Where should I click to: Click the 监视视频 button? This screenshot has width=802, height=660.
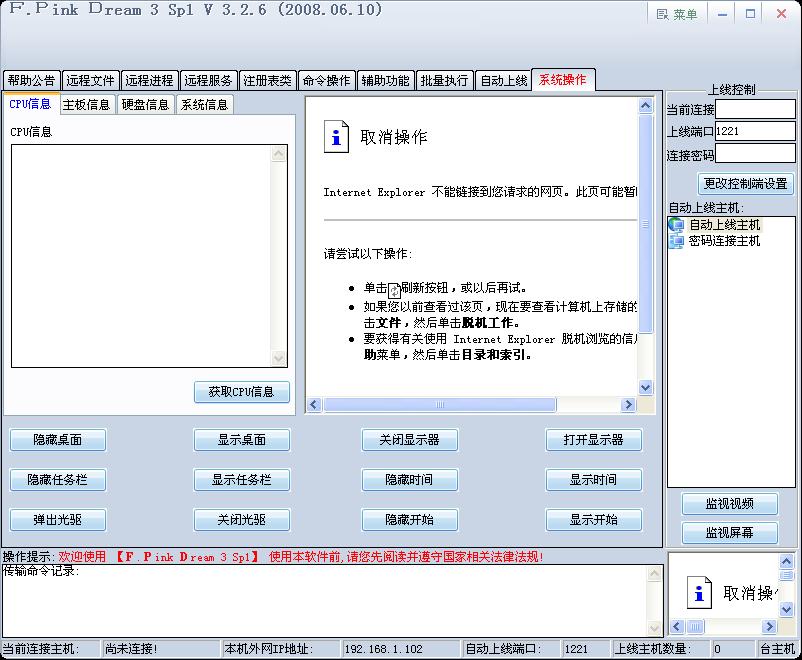(x=730, y=504)
